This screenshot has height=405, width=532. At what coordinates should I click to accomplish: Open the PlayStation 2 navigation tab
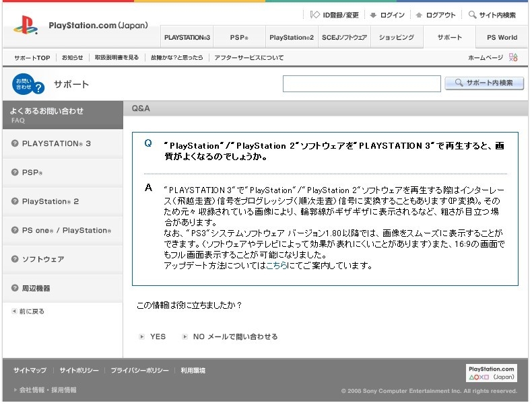pyautogui.click(x=292, y=37)
